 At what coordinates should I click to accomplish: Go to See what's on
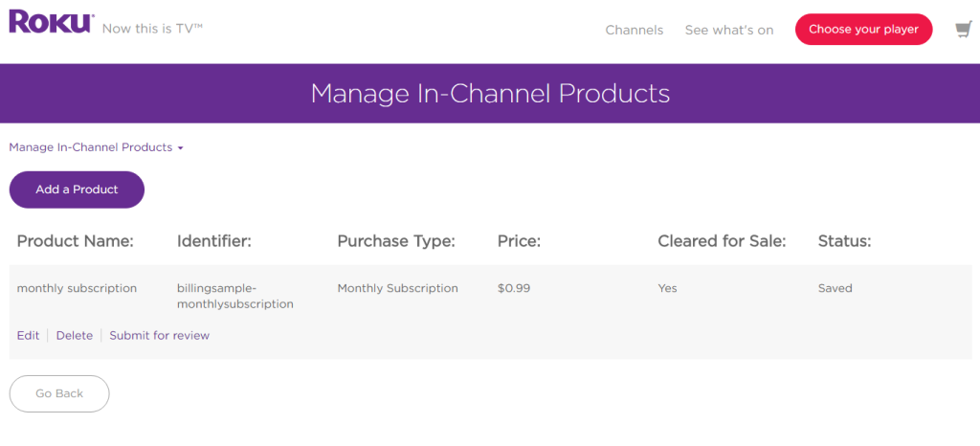[728, 30]
